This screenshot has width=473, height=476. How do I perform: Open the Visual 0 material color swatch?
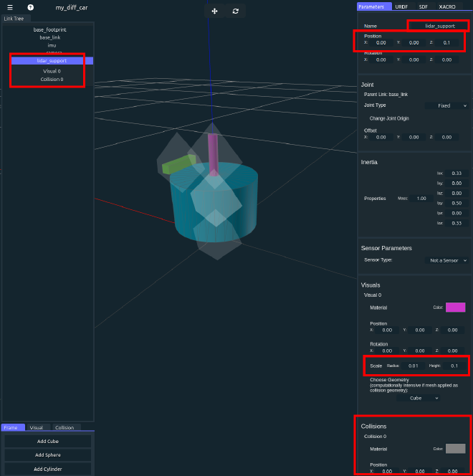pos(455,308)
